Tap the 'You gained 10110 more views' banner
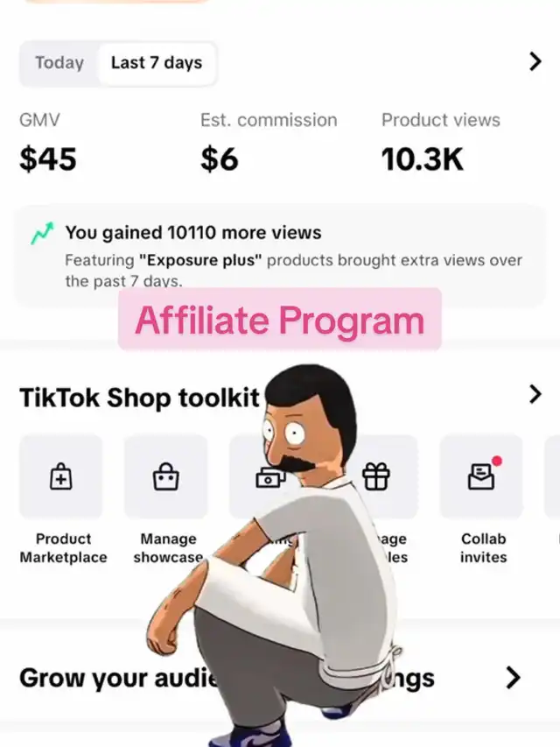 [x=280, y=257]
